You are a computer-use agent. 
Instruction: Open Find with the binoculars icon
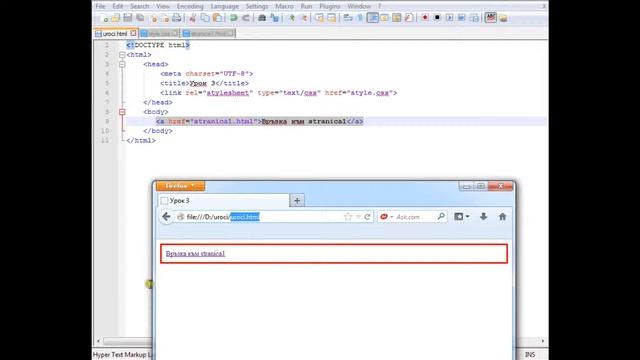(x=262, y=18)
